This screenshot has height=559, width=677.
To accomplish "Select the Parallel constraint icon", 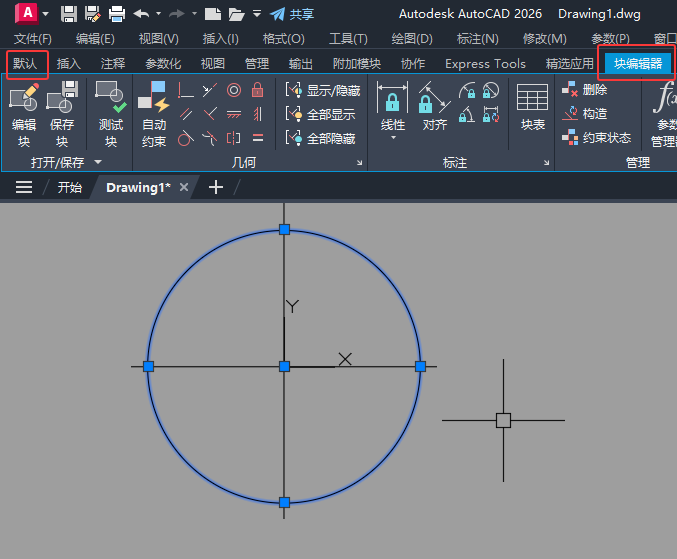I will click(x=186, y=114).
